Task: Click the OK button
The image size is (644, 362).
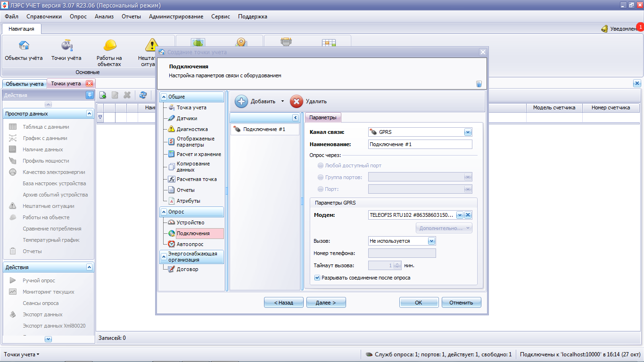Action: 419,303
